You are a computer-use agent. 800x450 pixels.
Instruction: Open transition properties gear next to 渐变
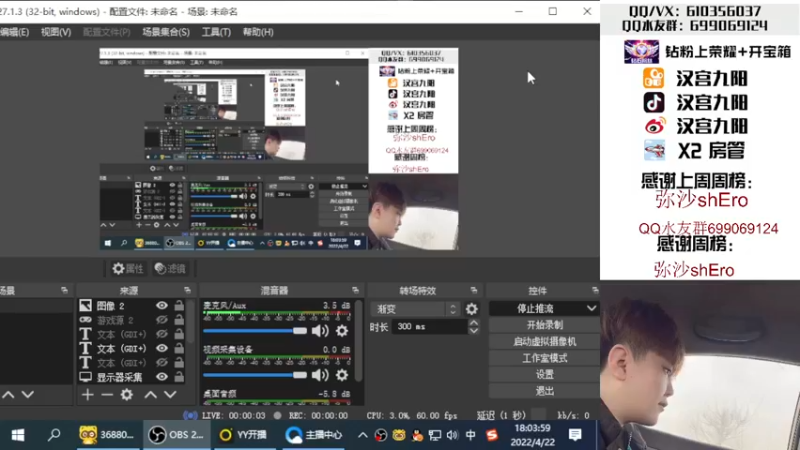[472, 309]
